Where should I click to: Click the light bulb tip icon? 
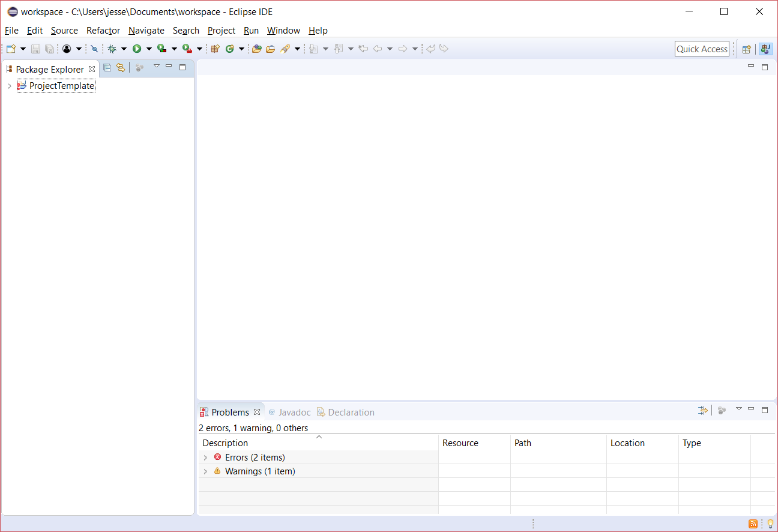tap(770, 524)
